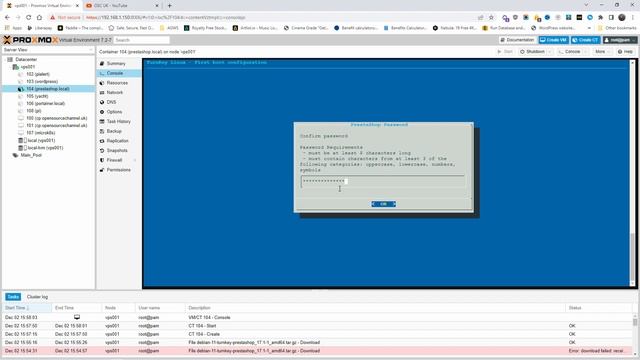Viewport: 640px width, 360px height.
Task: Navigate back in browser
Action: point(7,18)
